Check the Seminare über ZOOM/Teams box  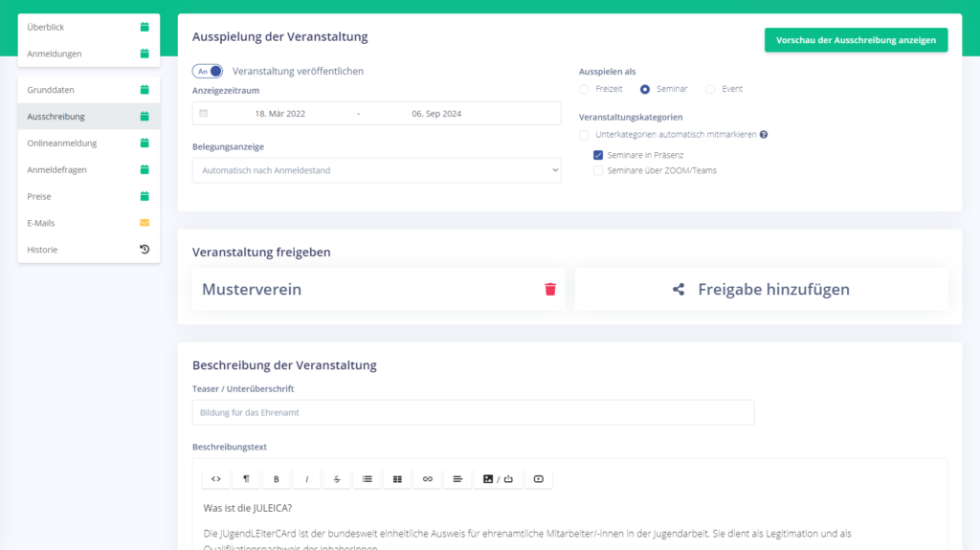pos(598,171)
